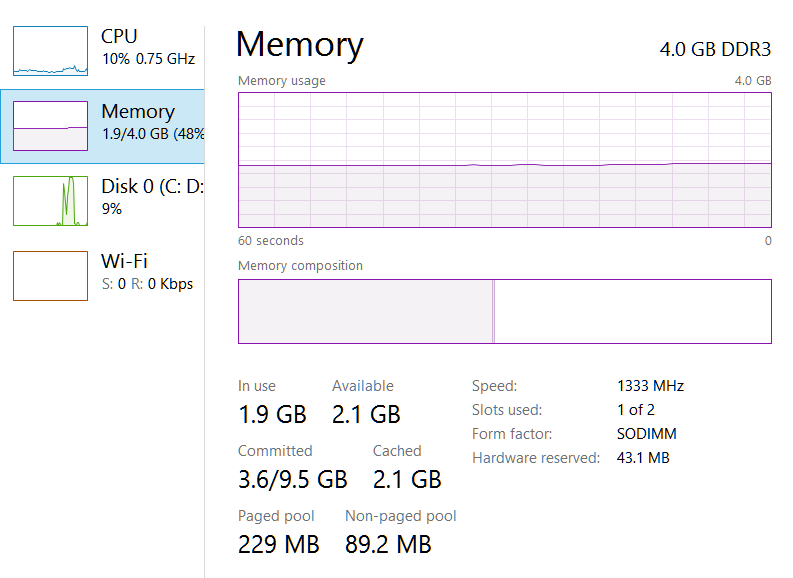The width and height of the screenshot is (793, 578).
Task: Open the Disk 0 activity thumbnail graph
Action: pos(50,200)
